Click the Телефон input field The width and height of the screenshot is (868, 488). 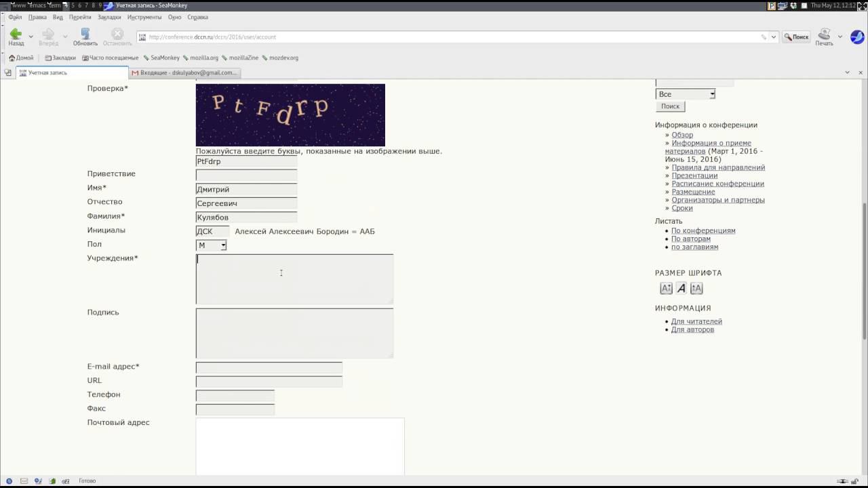pos(235,396)
